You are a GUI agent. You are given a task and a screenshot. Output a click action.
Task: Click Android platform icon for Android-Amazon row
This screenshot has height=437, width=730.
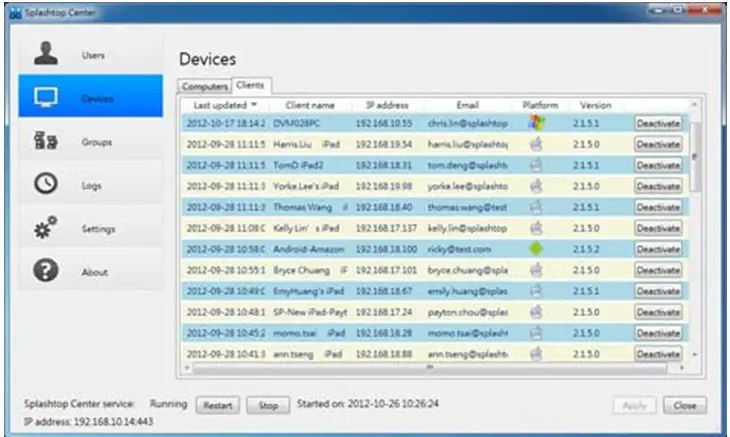tap(536, 249)
